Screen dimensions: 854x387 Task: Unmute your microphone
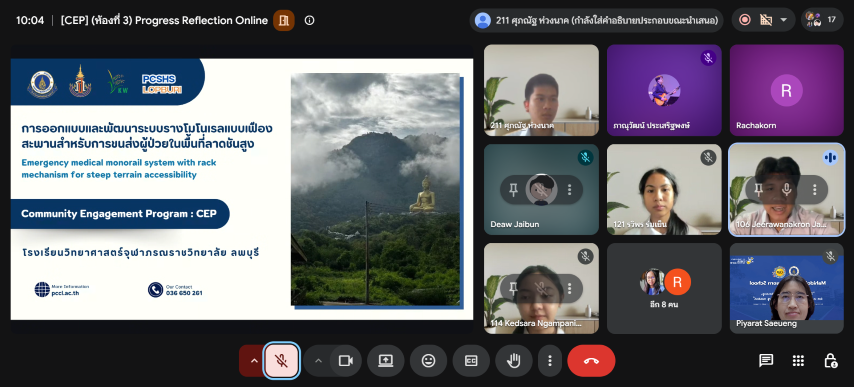pos(281,360)
